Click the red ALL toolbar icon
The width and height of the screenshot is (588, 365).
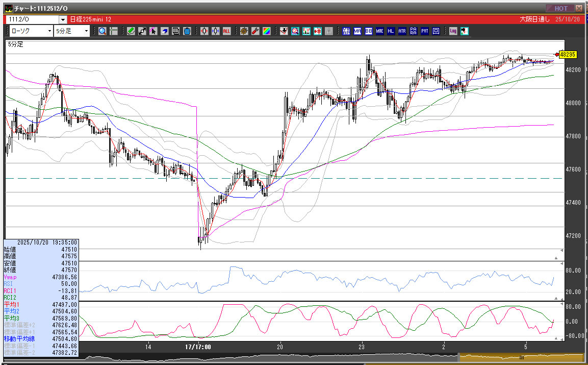pyautogui.click(x=226, y=31)
